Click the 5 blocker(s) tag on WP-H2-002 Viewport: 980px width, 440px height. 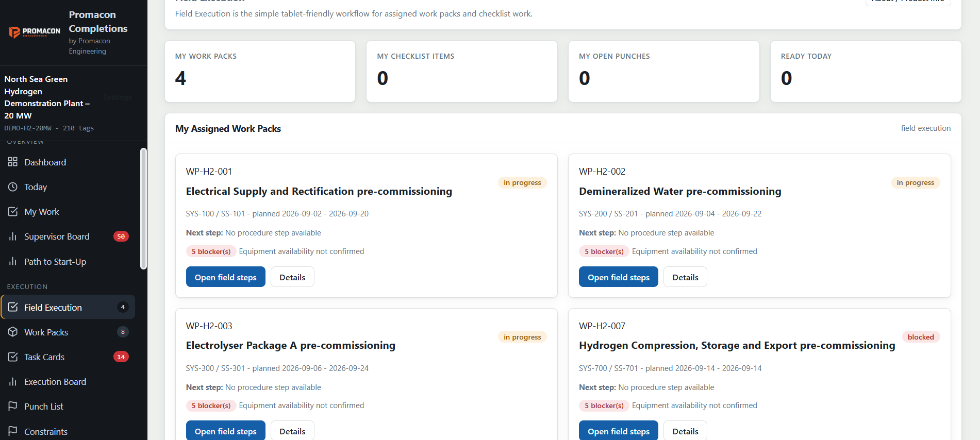point(604,251)
